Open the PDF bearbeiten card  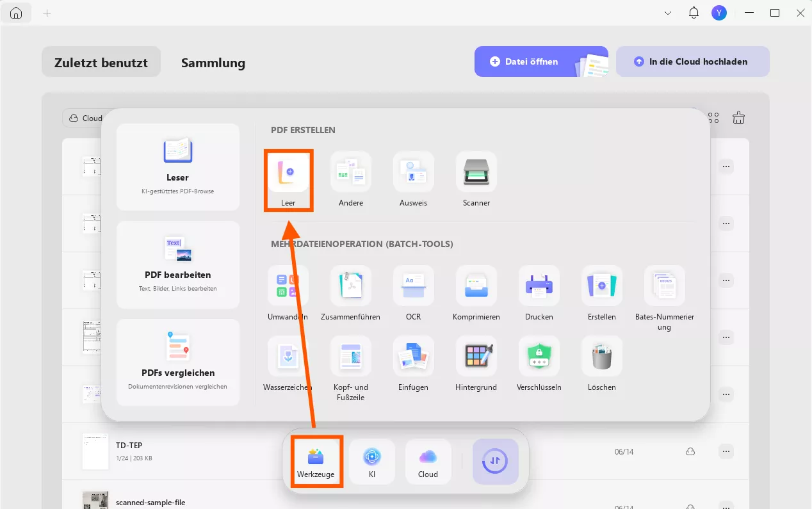tap(178, 264)
